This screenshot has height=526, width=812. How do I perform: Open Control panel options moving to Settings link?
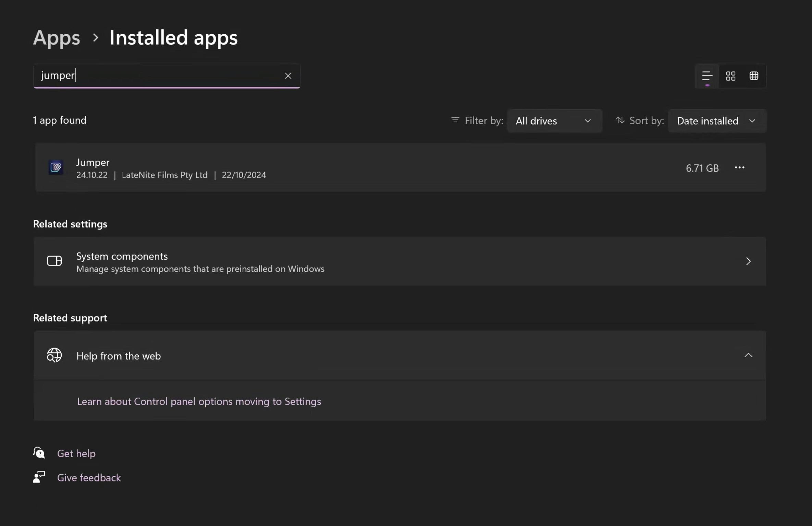199,401
